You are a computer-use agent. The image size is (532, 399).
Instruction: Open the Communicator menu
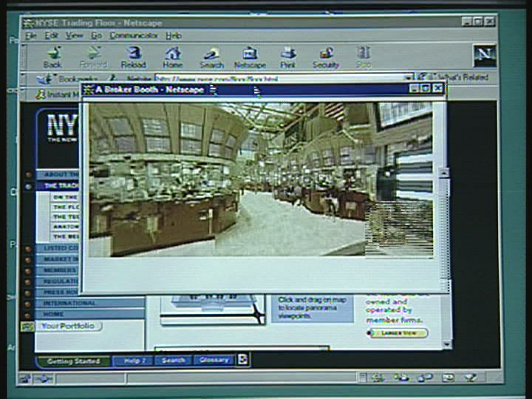point(133,36)
